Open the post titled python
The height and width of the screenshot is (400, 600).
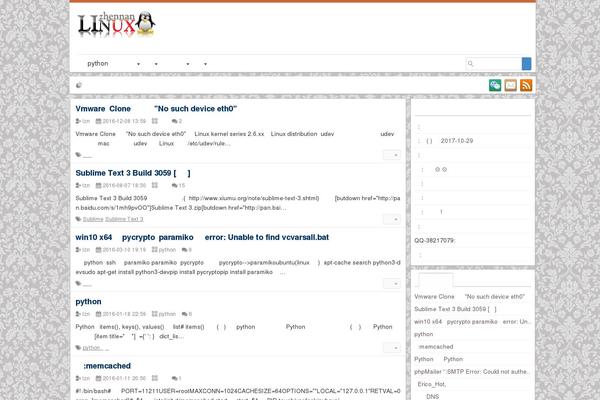[88, 302]
